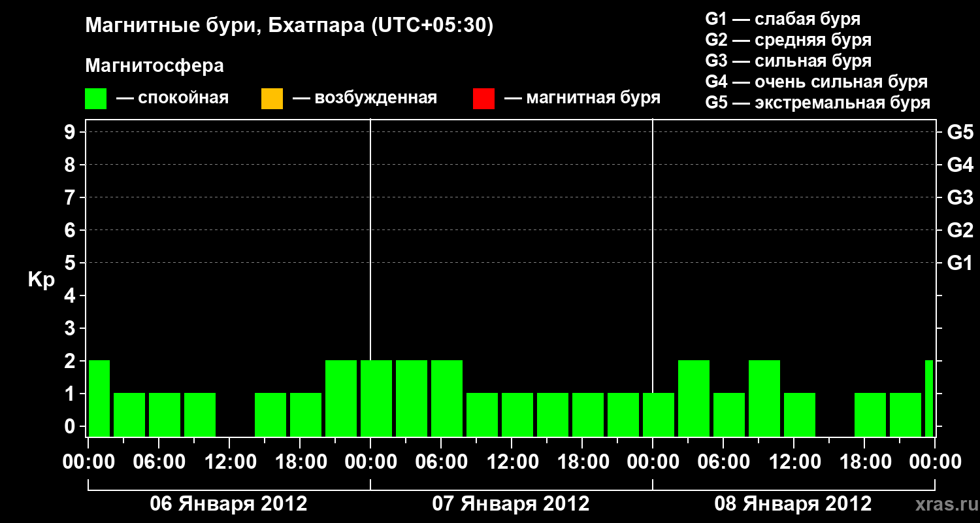
Task: Select the 'G4 — очень сильная буря' legend line
Action: pos(816,82)
